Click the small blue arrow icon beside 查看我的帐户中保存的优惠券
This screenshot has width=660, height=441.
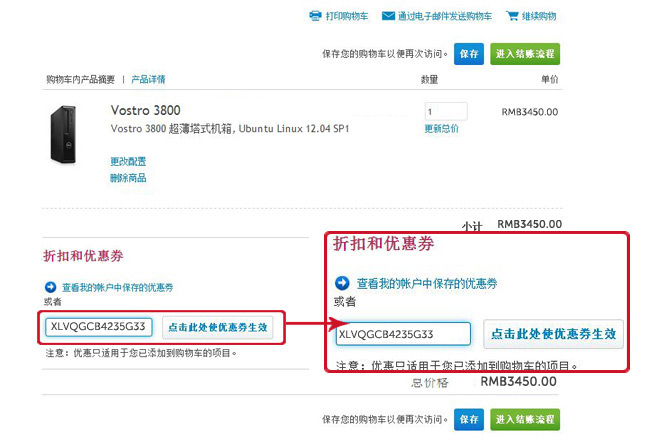(x=51, y=287)
